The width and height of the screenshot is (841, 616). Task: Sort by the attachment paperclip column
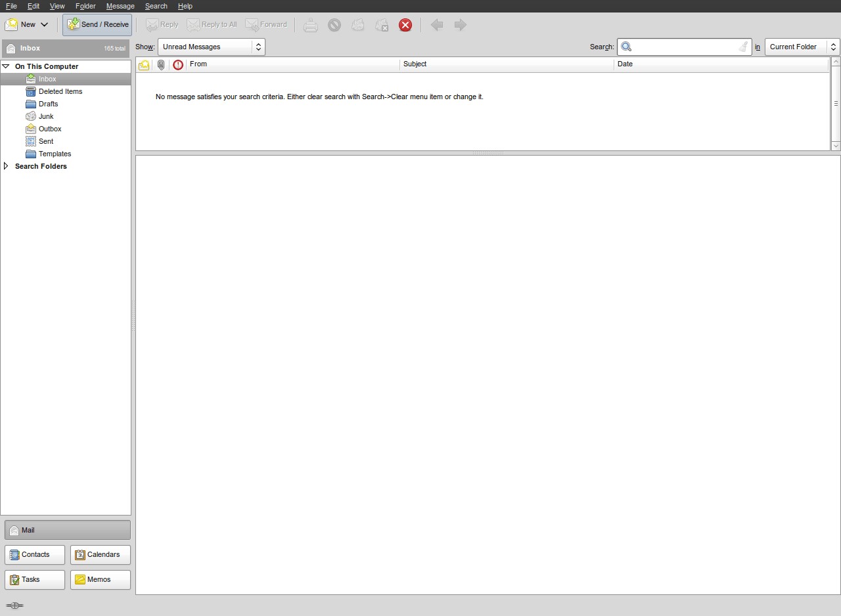(161, 64)
